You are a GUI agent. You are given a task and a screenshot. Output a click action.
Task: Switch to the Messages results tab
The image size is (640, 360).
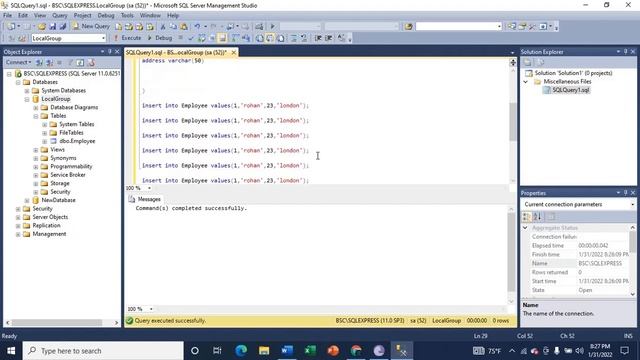coord(145,199)
